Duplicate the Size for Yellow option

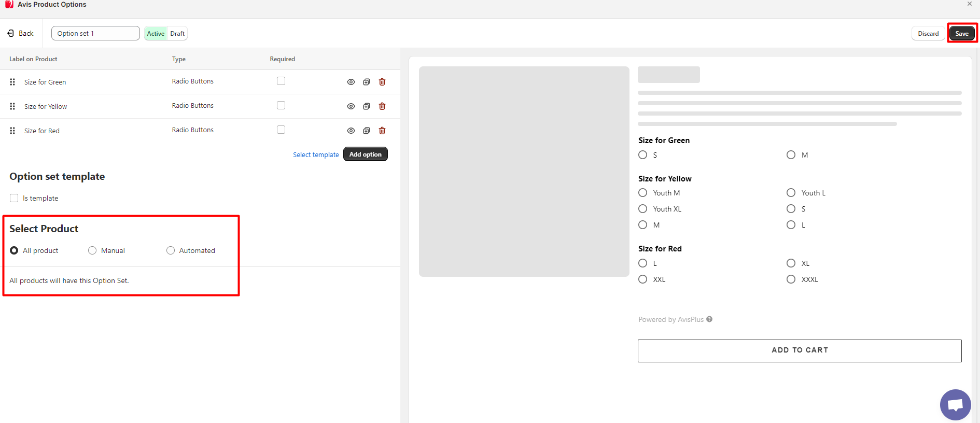[367, 106]
